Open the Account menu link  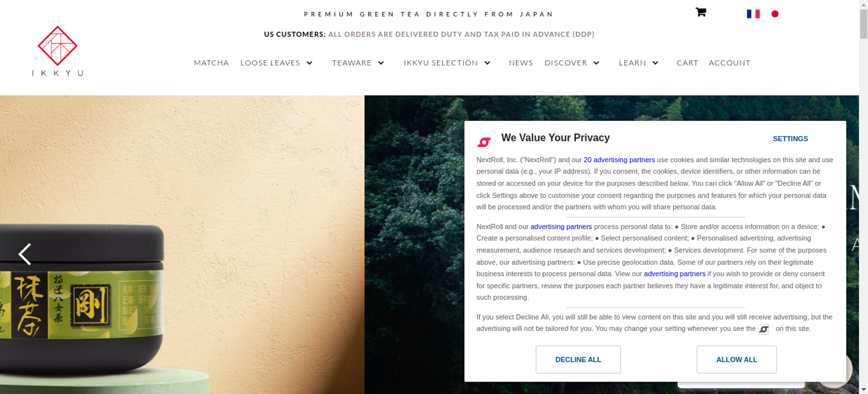click(730, 63)
